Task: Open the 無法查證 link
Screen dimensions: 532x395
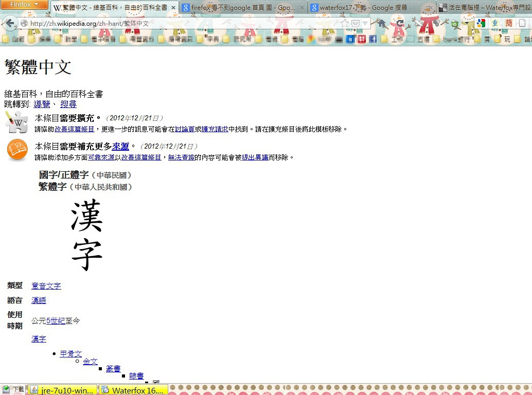Action: 181,157
